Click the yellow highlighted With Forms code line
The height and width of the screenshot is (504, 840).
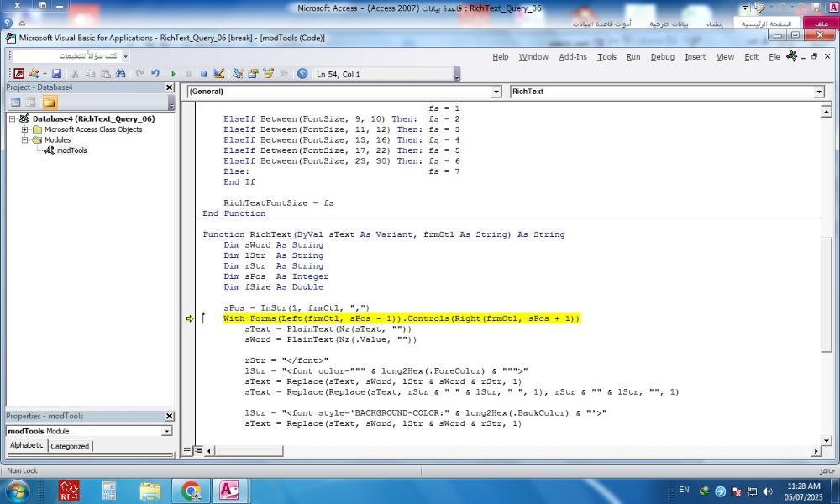click(402, 318)
